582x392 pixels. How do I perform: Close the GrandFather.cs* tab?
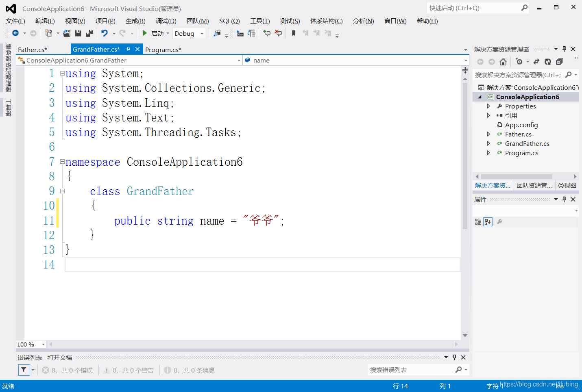(137, 49)
